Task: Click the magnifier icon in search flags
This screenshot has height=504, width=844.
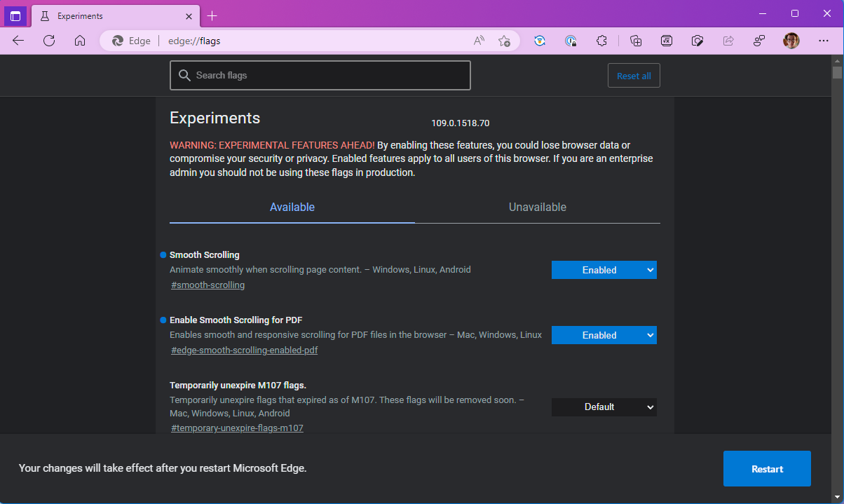Action: tap(185, 75)
